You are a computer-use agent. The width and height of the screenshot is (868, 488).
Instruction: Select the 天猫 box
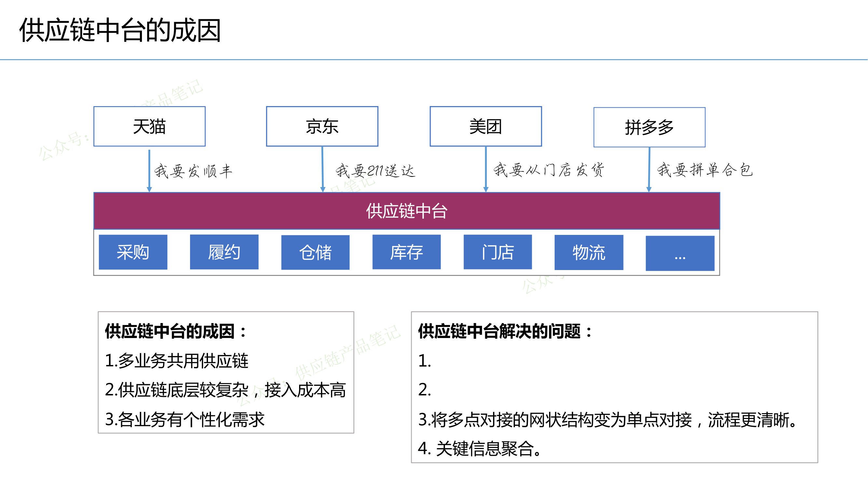(150, 126)
